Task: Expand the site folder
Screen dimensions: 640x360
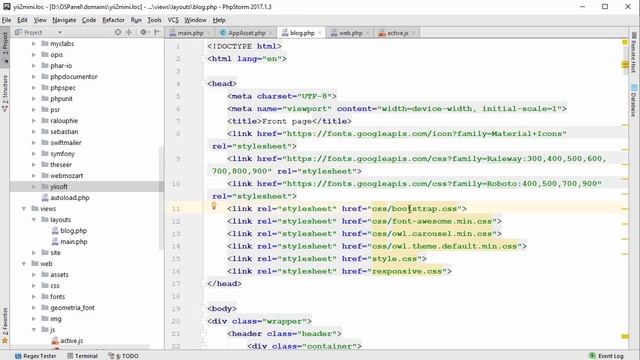Action: coord(34,253)
